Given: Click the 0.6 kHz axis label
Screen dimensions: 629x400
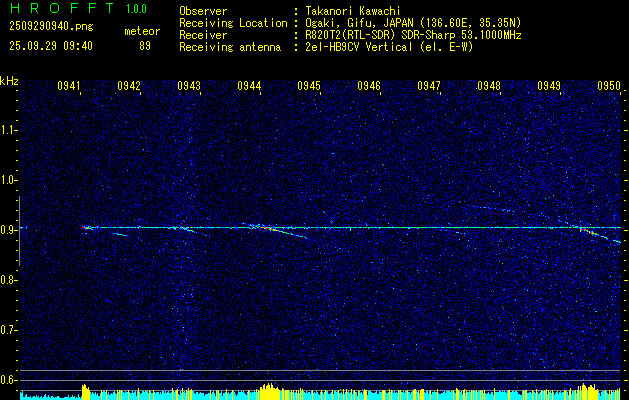Looking at the screenshot, I should (9, 380).
